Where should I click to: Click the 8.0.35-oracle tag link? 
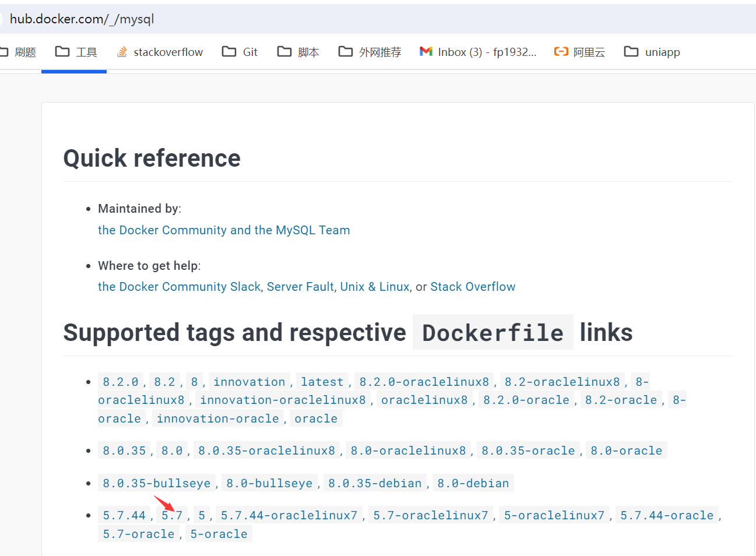pos(528,451)
